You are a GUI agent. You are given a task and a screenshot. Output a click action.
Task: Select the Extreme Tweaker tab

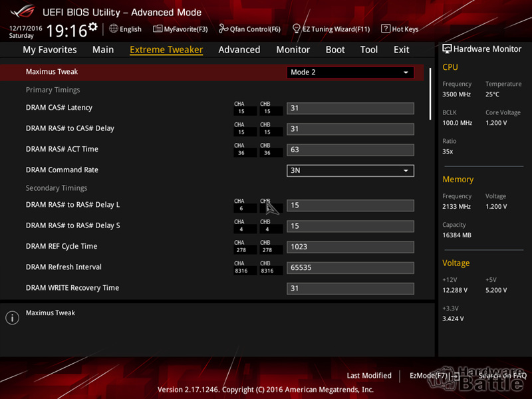tap(166, 49)
